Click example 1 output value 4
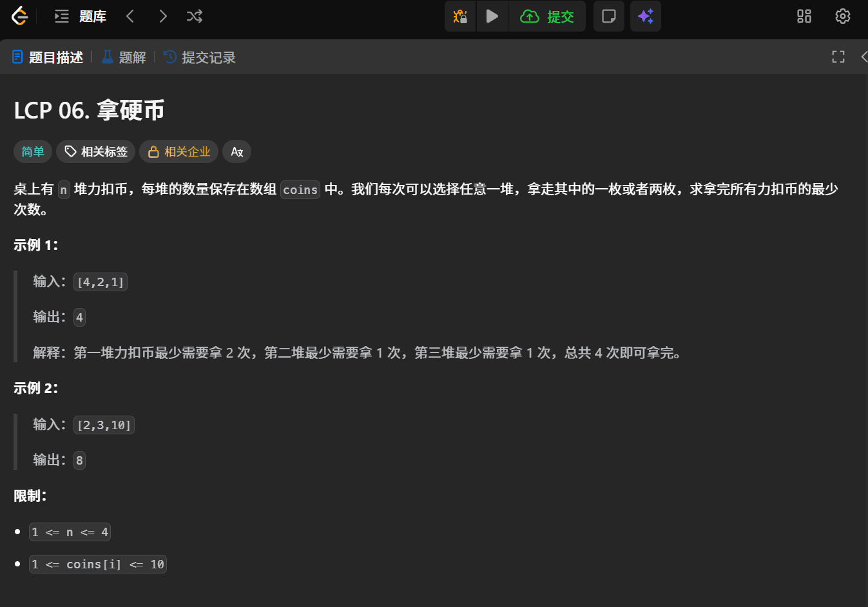This screenshot has height=607, width=868. click(x=79, y=317)
